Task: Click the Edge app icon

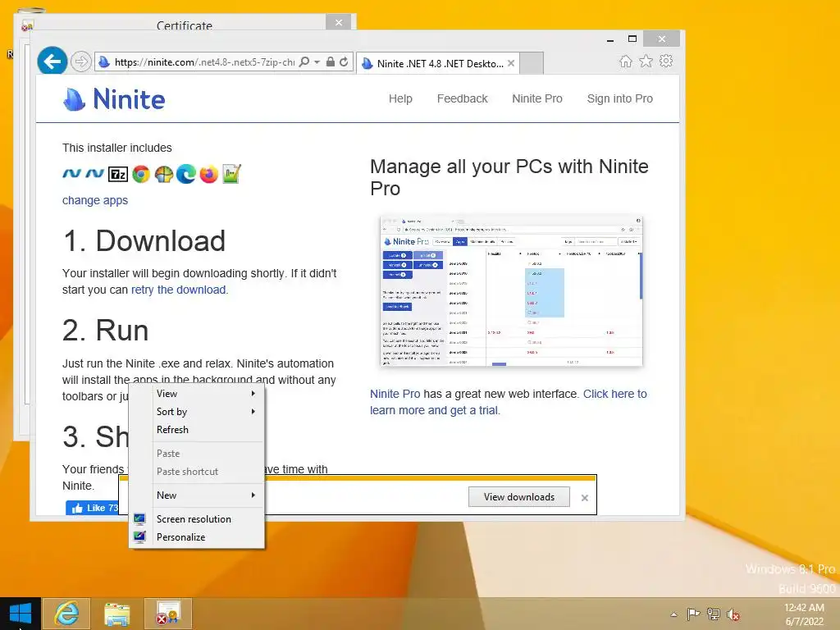Action: coord(186,174)
